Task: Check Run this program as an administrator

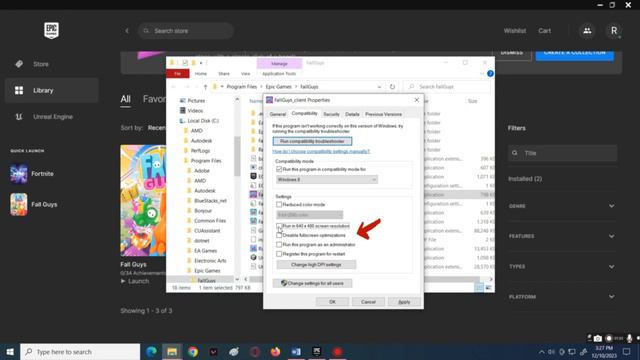Action: (279, 244)
